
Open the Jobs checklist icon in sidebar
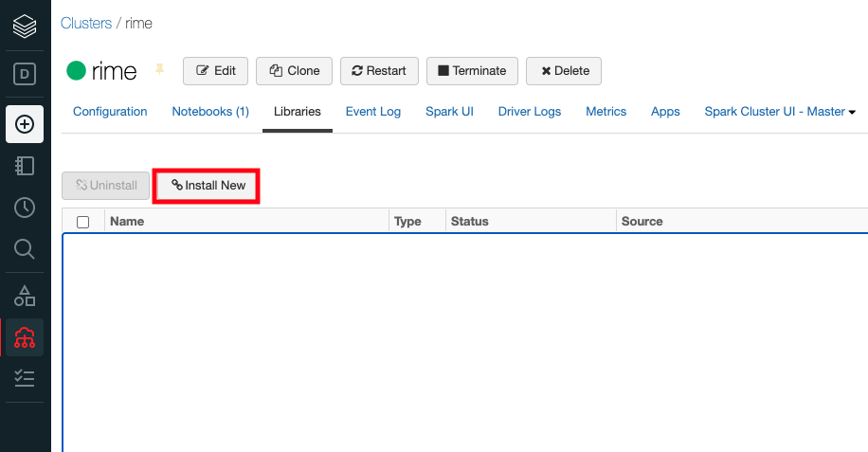point(25,378)
